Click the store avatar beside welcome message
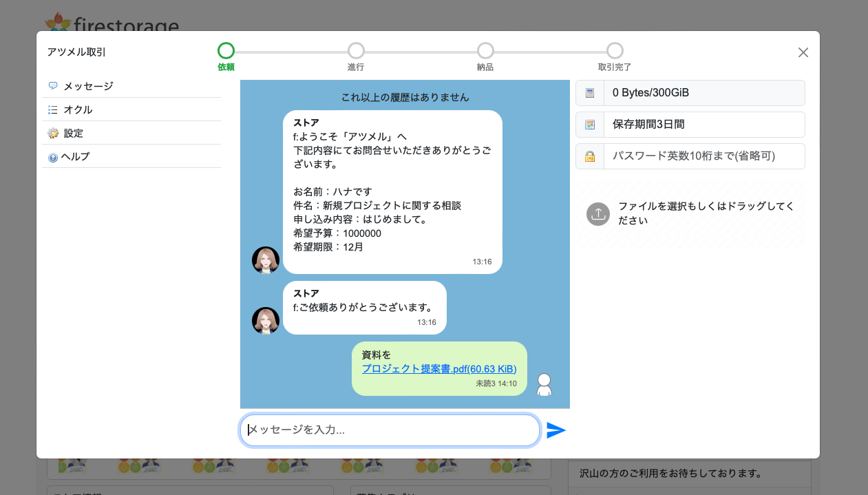This screenshot has width=868, height=495. 266,260
